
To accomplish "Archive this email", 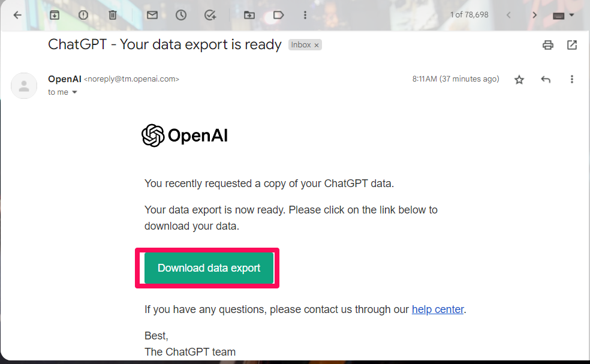I will (55, 15).
